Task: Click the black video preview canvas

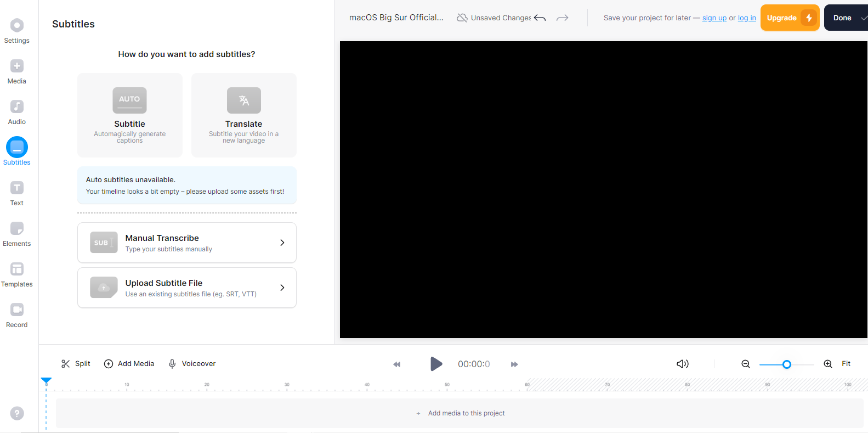Action: pyautogui.click(x=604, y=189)
